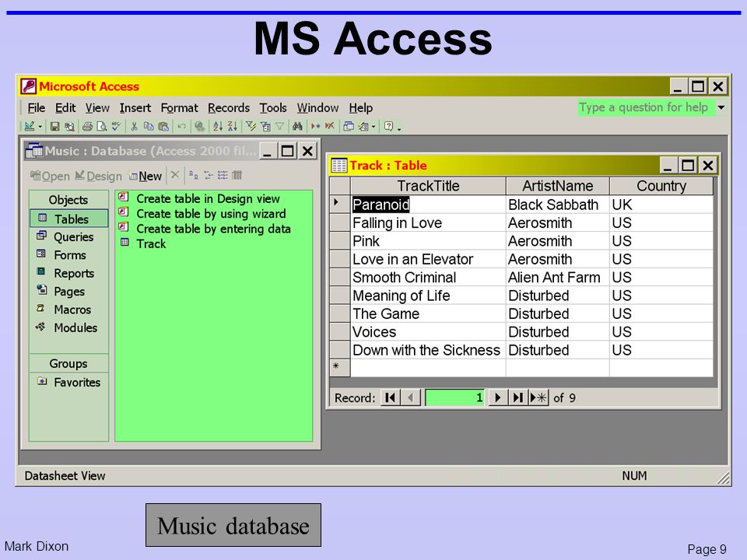Screen dimensions: 747x560
Task: Click the New Object icon
Action: [363, 126]
